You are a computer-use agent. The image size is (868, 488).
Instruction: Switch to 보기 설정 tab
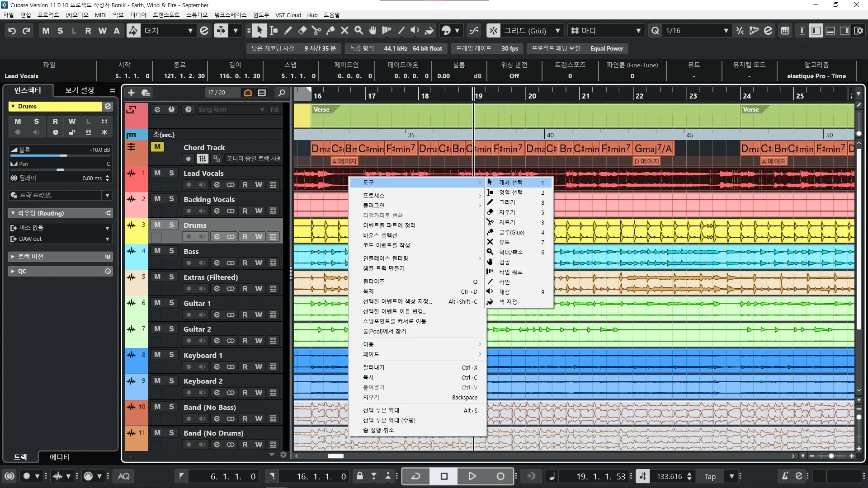click(x=80, y=90)
